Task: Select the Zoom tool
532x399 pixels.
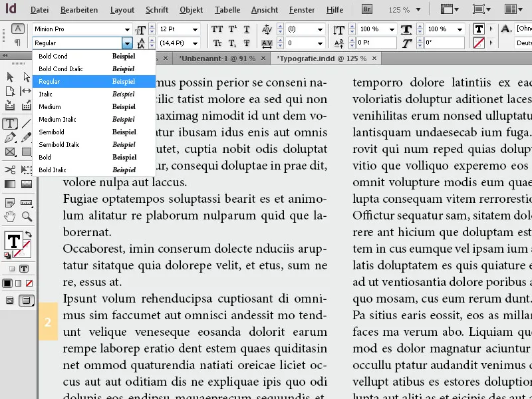Action: coord(26,217)
